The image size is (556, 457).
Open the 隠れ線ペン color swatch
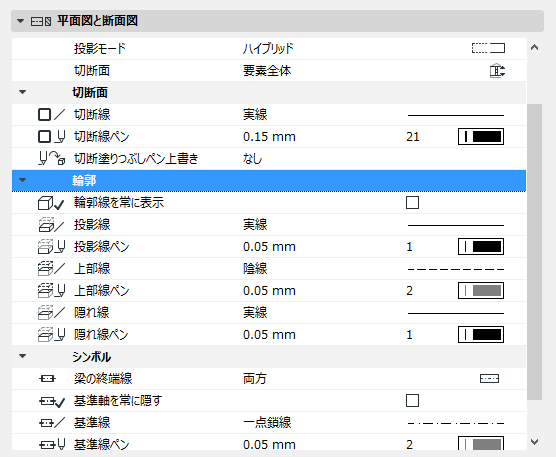click(x=481, y=335)
